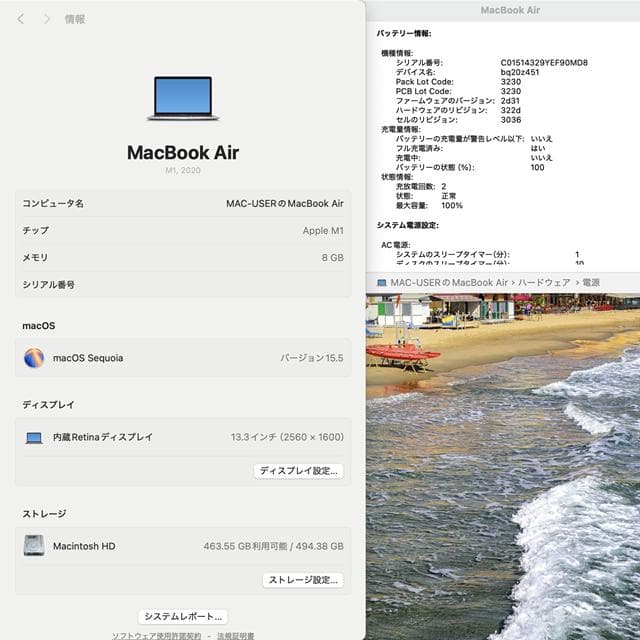
Task: Edit computer name MAC-USERのMacBook Air
Action: tap(285, 203)
